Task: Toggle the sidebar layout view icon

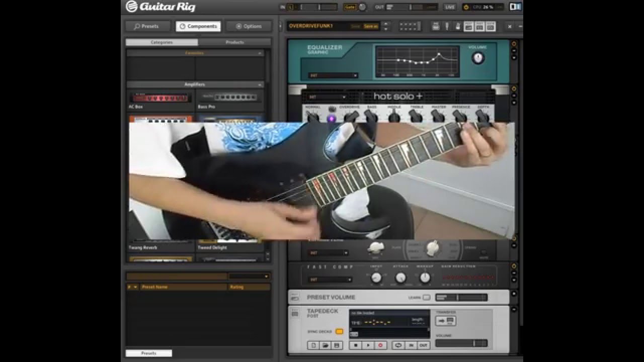Action: click(515, 7)
